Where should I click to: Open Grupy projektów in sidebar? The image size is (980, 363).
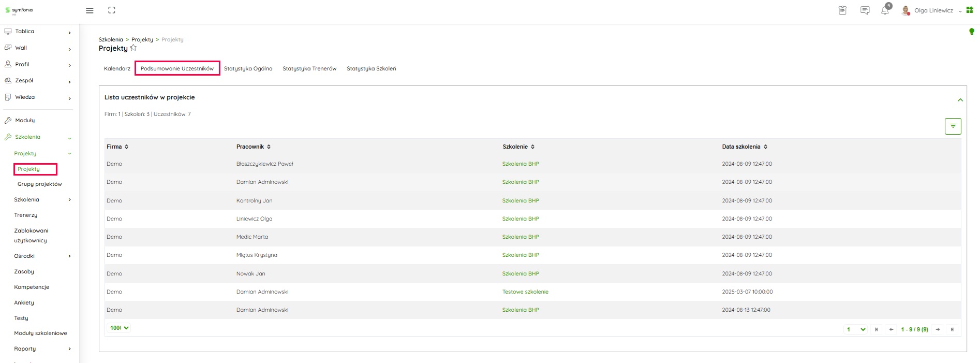39,184
